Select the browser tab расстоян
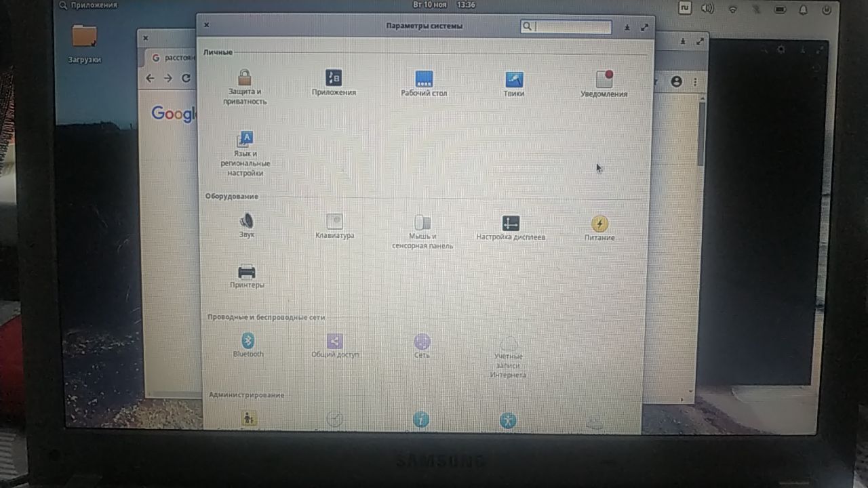This screenshot has height=488, width=868. point(174,58)
